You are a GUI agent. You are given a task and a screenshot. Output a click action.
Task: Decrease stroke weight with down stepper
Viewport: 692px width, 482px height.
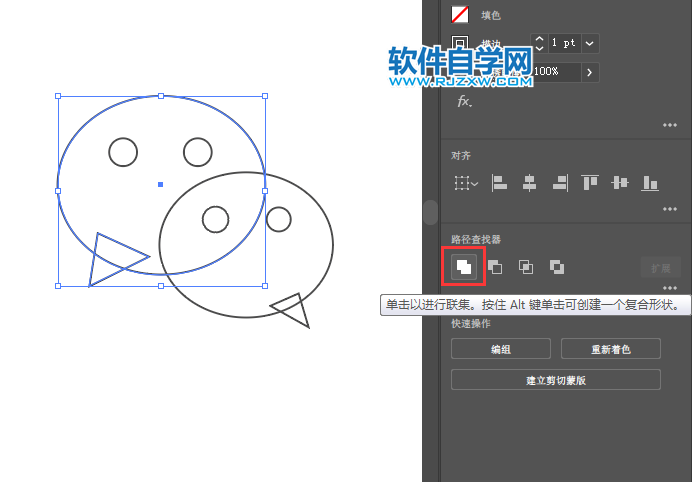click(539, 48)
